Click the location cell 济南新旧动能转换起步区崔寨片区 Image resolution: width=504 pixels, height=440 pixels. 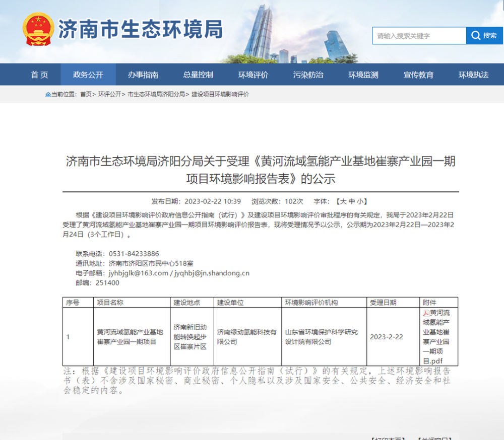[191, 337]
